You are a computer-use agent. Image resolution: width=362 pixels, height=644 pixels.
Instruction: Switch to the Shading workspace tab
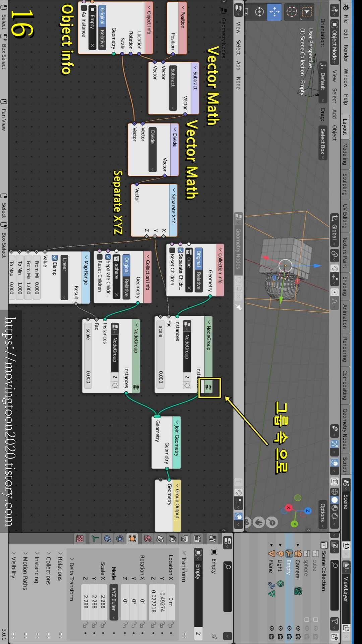tap(345, 286)
